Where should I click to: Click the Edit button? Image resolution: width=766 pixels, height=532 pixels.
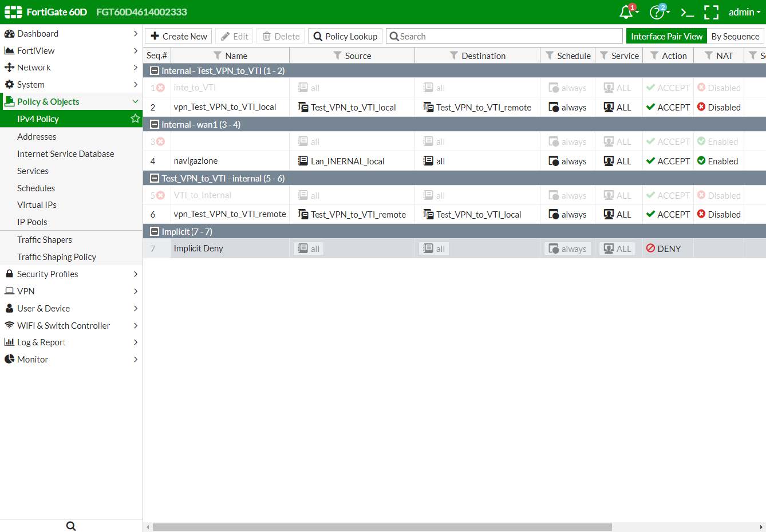[x=235, y=36]
